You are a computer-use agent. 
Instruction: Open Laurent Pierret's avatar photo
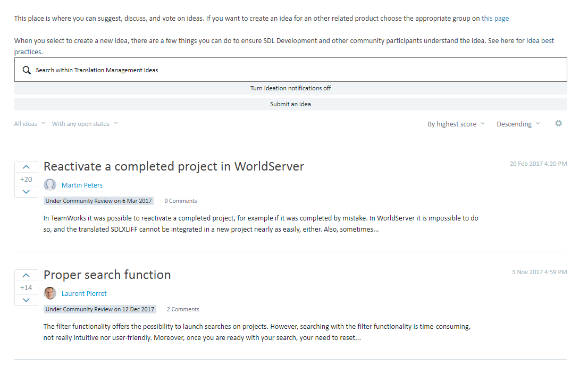pos(50,293)
